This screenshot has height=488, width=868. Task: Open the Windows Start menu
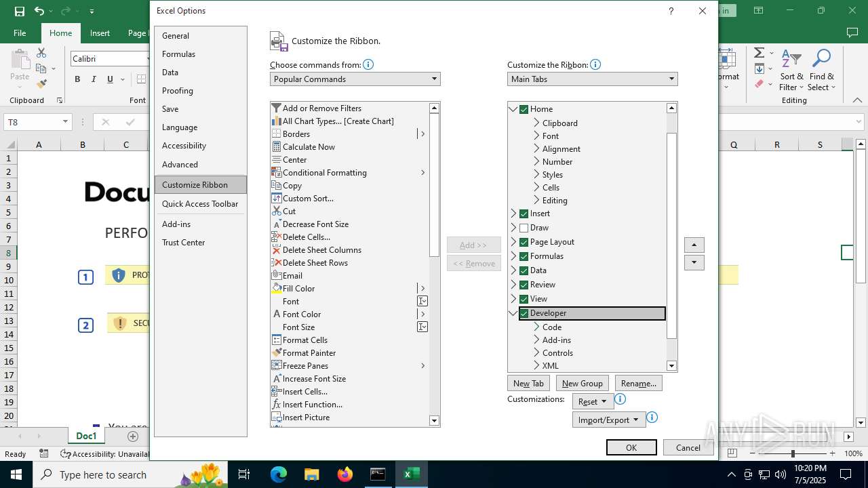coord(16,474)
